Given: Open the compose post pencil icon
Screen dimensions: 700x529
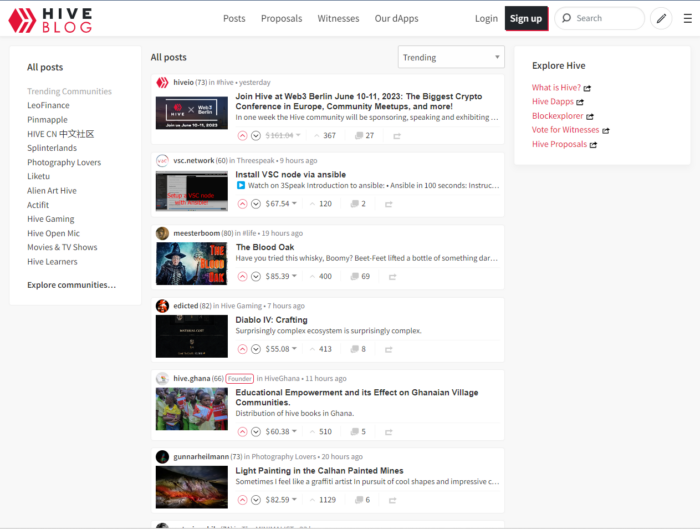Looking at the screenshot, I should click(x=661, y=18).
